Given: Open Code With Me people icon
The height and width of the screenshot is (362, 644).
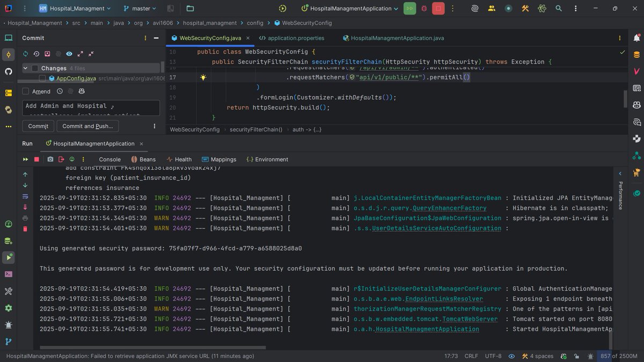Looking at the screenshot, I should pyautogui.click(x=492, y=9).
